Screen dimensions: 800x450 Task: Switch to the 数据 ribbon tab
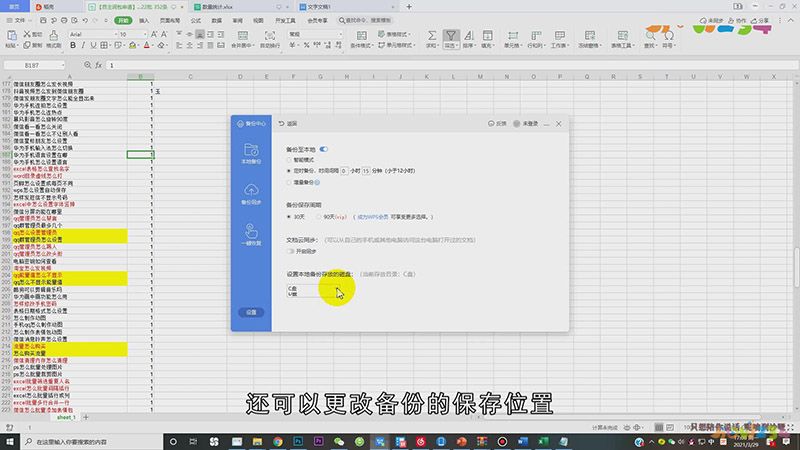pyautogui.click(x=217, y=20)
